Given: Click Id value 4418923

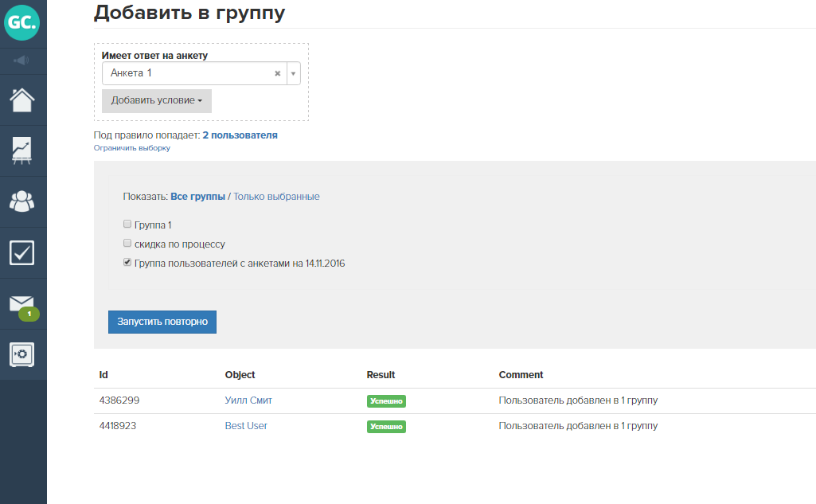Looking at the screenshot, I should 118,426.
